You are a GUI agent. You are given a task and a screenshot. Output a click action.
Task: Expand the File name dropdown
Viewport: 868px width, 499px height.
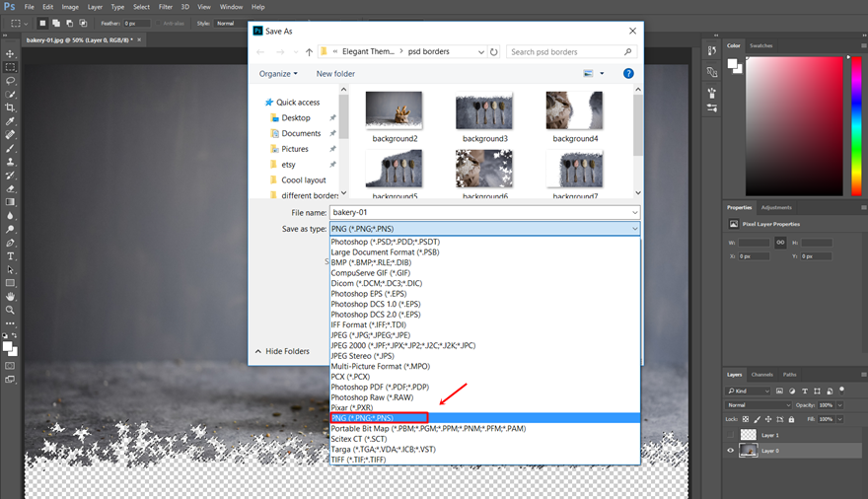pyautogui.click(x=634, y=212)
